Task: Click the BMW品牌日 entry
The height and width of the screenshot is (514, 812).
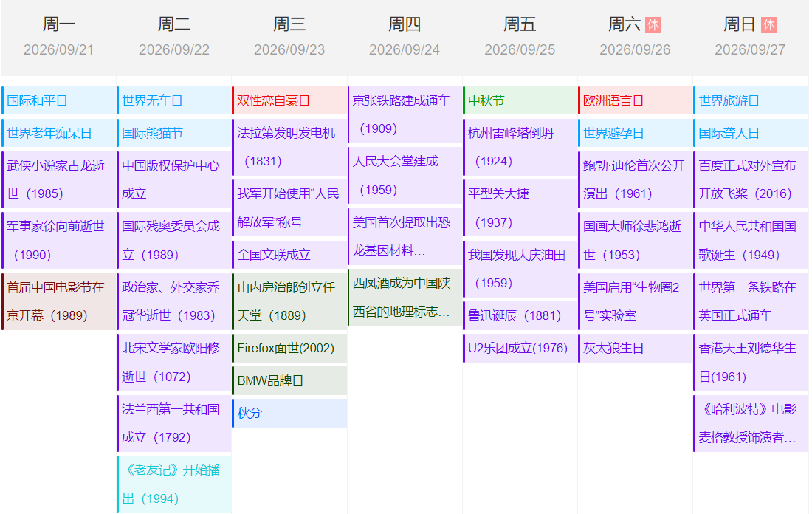Action: pos(270,380)
